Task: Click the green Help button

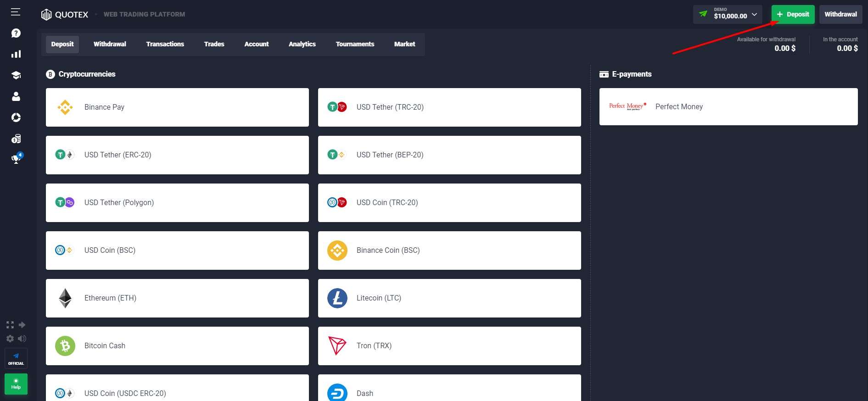Action: 16,384
